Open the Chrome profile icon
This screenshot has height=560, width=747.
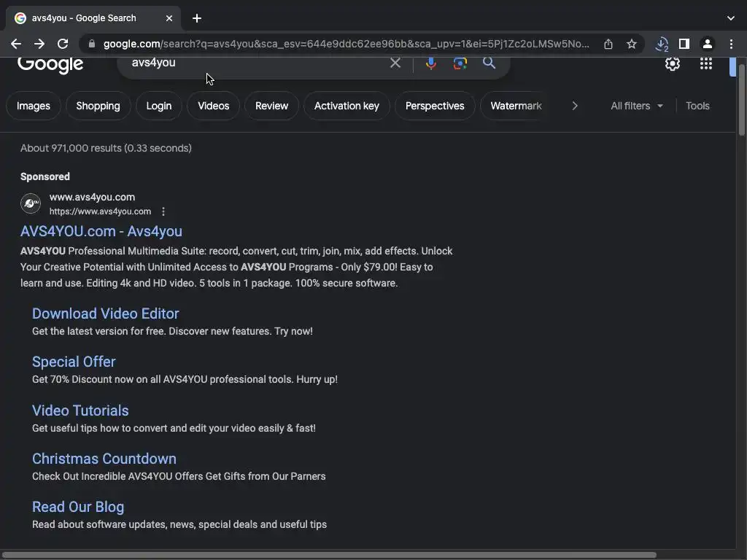[x=708, y=44]
